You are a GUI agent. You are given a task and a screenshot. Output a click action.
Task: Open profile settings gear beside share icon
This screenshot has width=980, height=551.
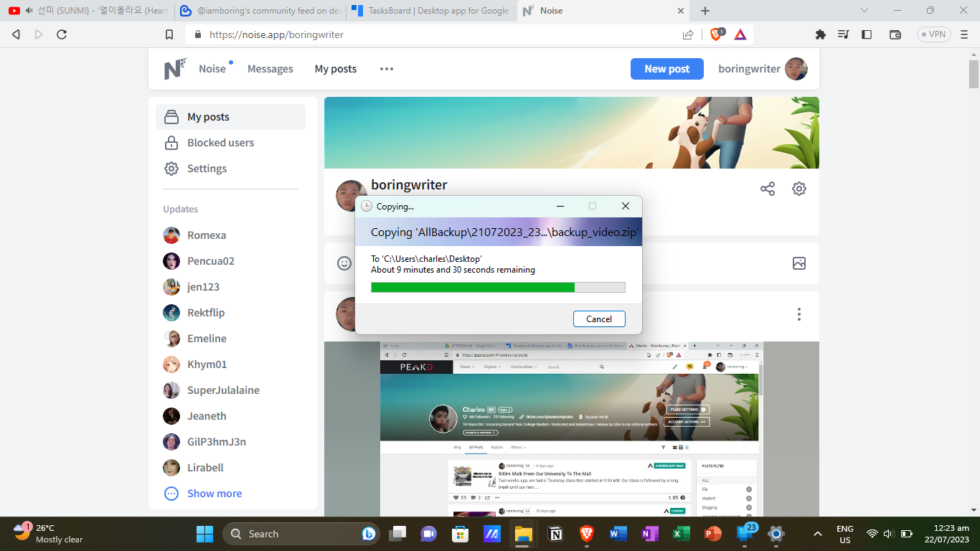tap(799, 189)
